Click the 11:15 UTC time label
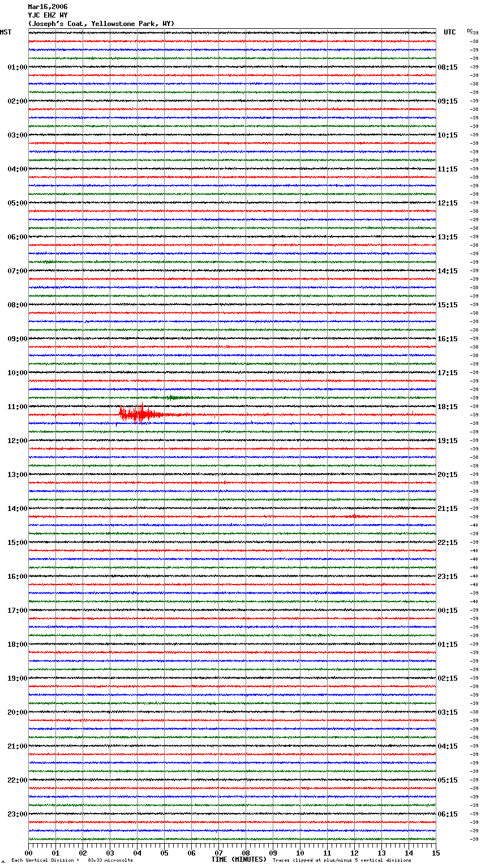 pyautogui.click(x=448, y=169)
